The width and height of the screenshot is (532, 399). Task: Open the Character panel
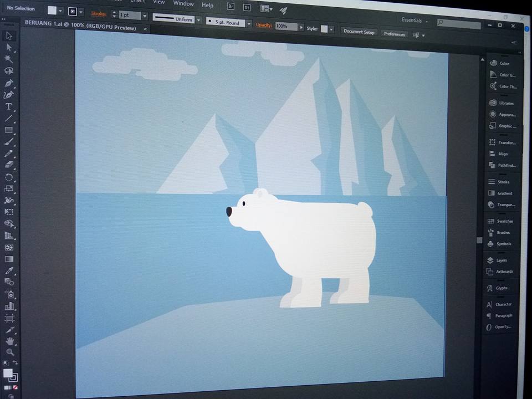(499, 304)
